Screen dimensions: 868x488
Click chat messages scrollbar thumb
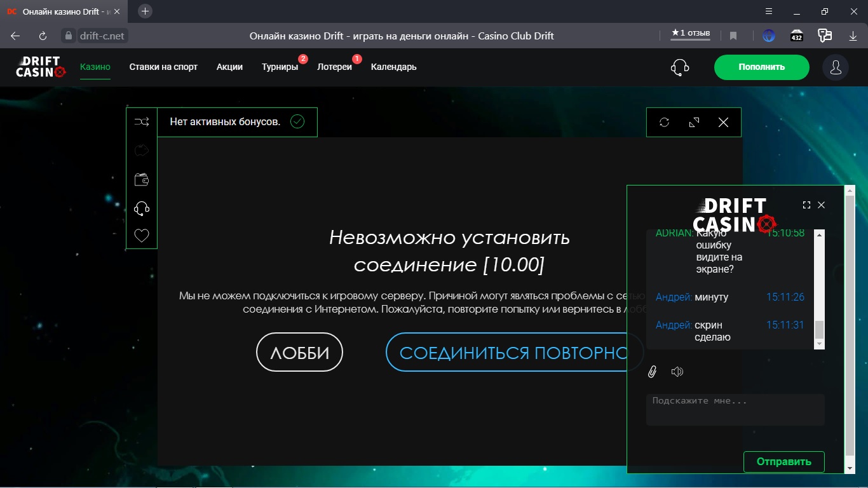tap(820, 329)
